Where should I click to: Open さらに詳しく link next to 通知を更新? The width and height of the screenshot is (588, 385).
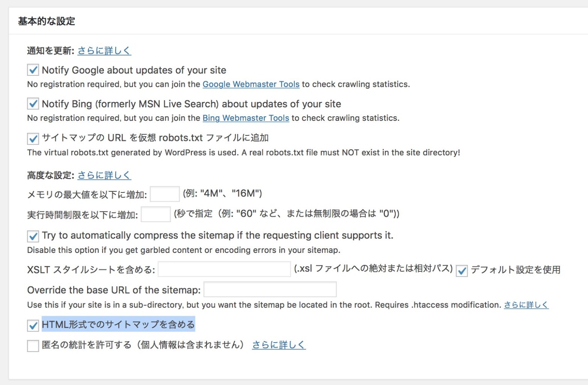[104, 50]
